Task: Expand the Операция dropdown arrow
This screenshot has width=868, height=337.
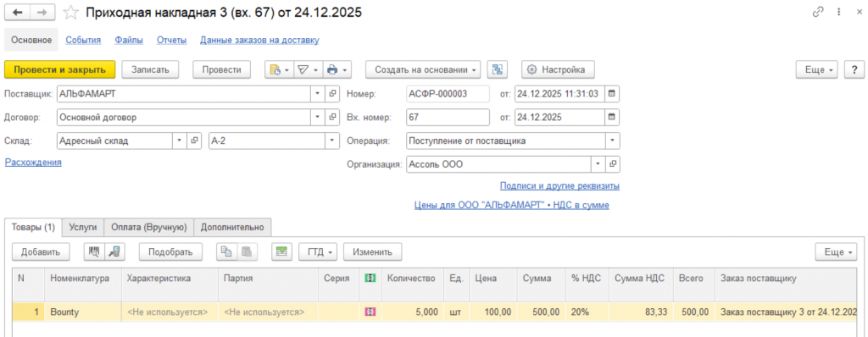Action: [x=612, y=141]
